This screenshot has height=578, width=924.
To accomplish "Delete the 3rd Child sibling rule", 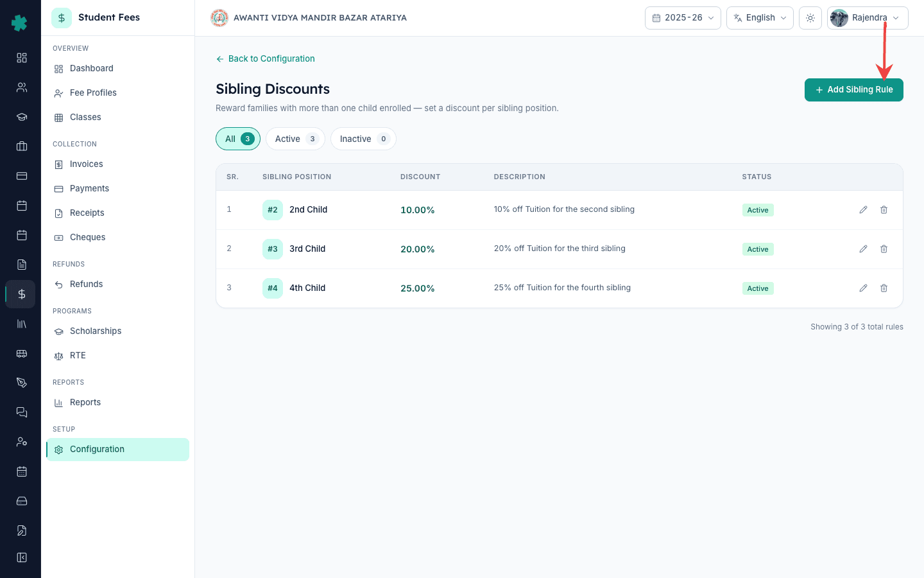I will tap(884, 249).
